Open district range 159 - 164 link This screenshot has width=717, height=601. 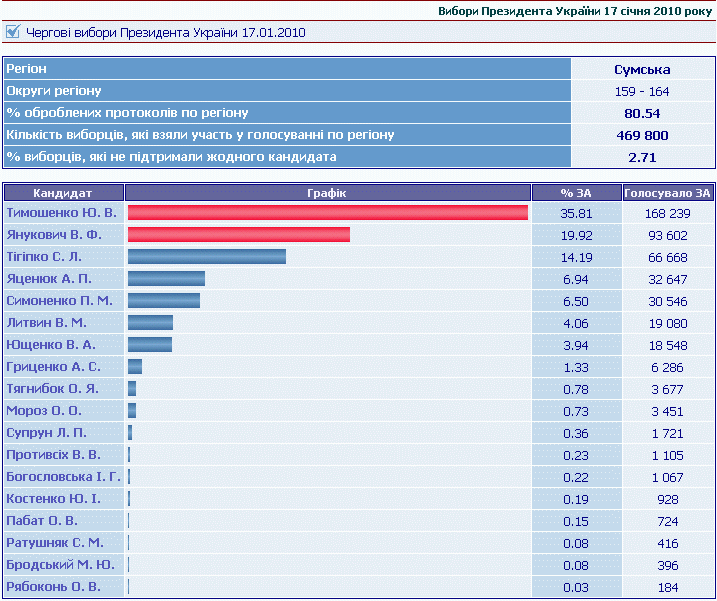click(x=642, y=91)
